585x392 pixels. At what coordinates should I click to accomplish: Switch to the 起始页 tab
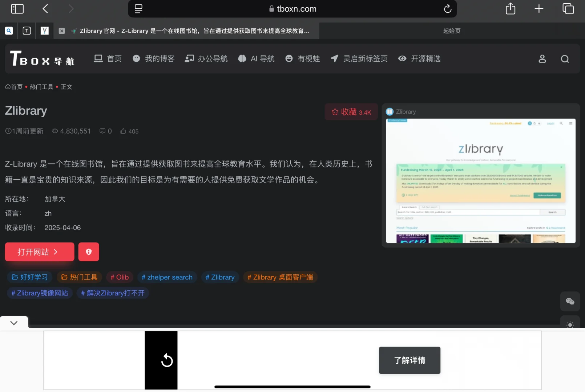[452, 31]
